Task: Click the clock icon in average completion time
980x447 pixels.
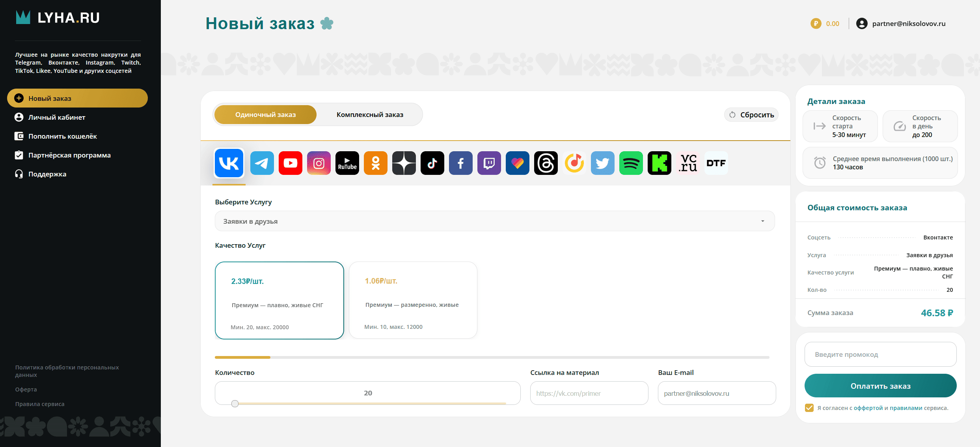Action: click(x=820, y=163)
